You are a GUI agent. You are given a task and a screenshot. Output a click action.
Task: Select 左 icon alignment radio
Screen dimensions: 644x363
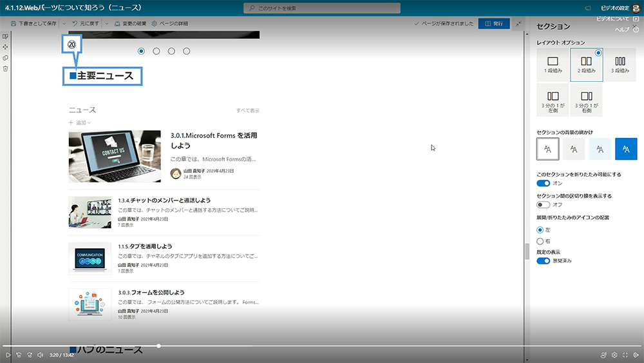coord(540,230)
